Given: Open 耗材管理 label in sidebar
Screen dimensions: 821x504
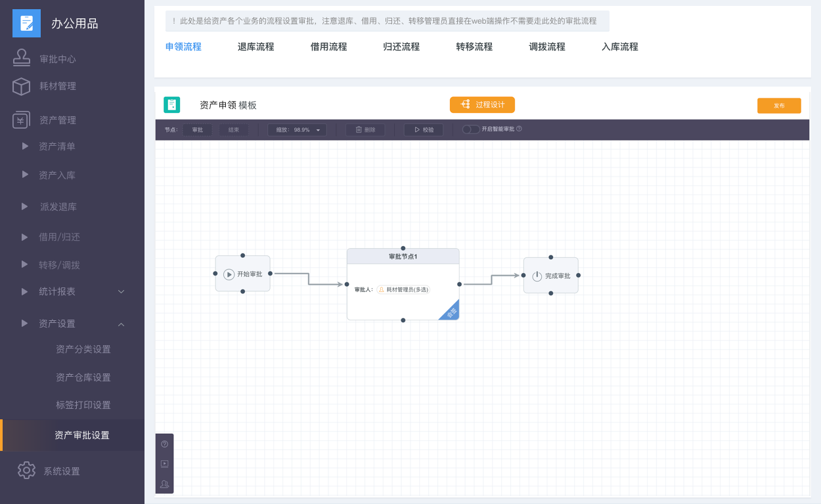Looking at the screenshot, I should [x=58, y=86].
